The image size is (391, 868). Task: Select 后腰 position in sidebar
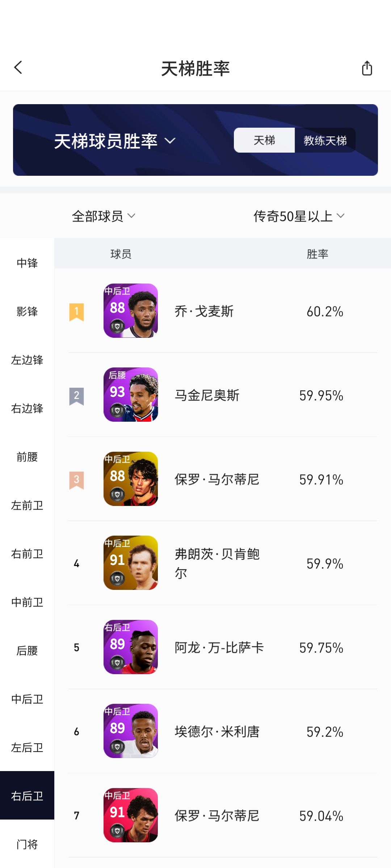click(x=27, y=651)
